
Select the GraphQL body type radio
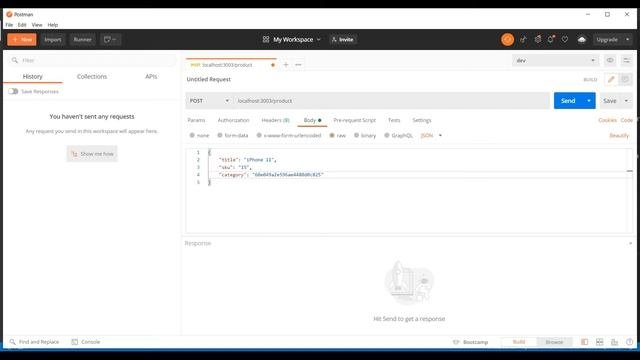pyautogui.click(x=387, y=135)
